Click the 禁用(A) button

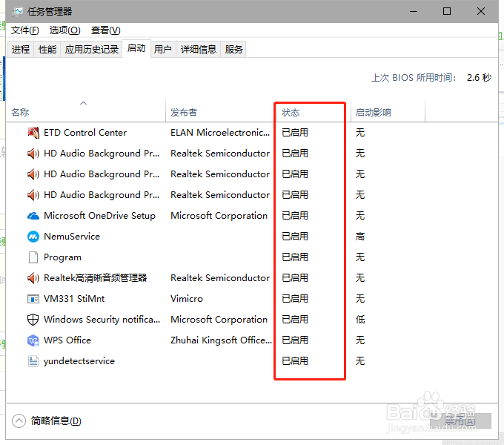click(460, 421)
